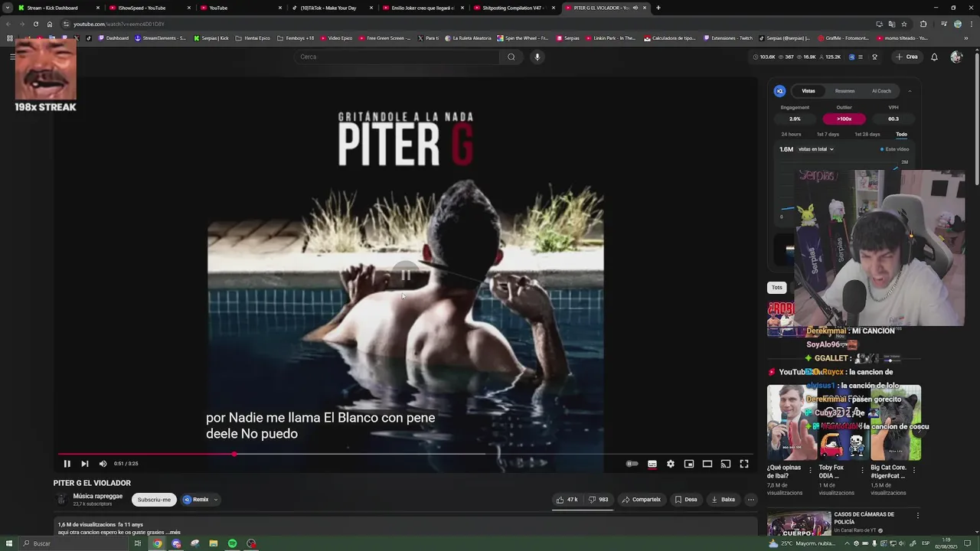
Task: Select the 24 hours range tab
Action: (791, 135)
